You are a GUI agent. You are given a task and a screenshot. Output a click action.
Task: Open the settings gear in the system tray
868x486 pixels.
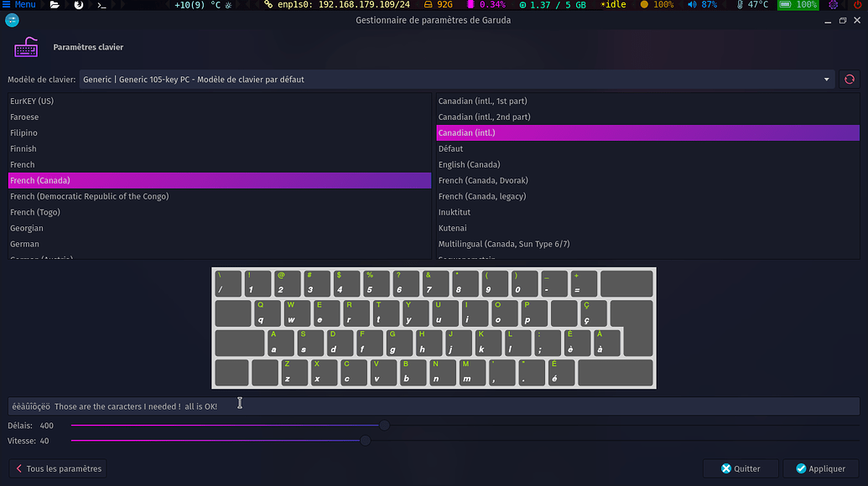click(833, 5)
